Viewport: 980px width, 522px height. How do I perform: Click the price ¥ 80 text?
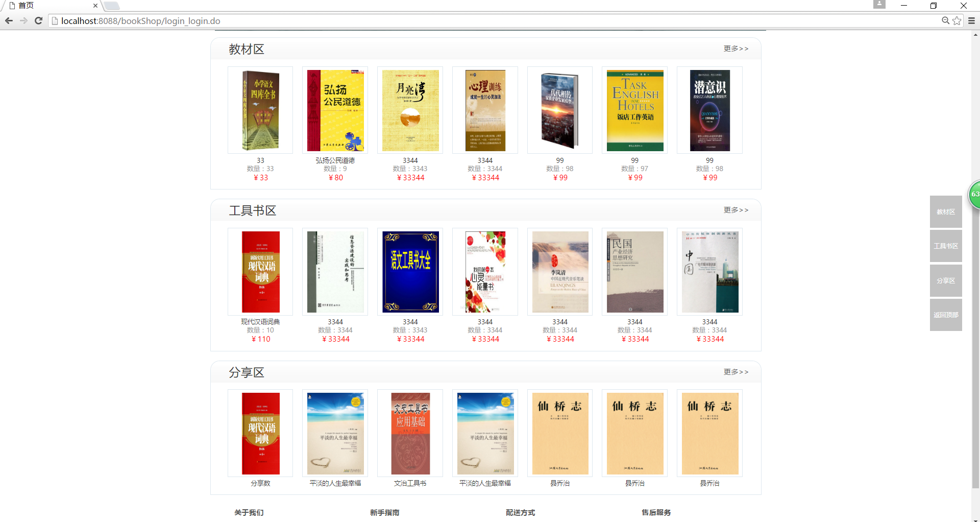point(335,178)
